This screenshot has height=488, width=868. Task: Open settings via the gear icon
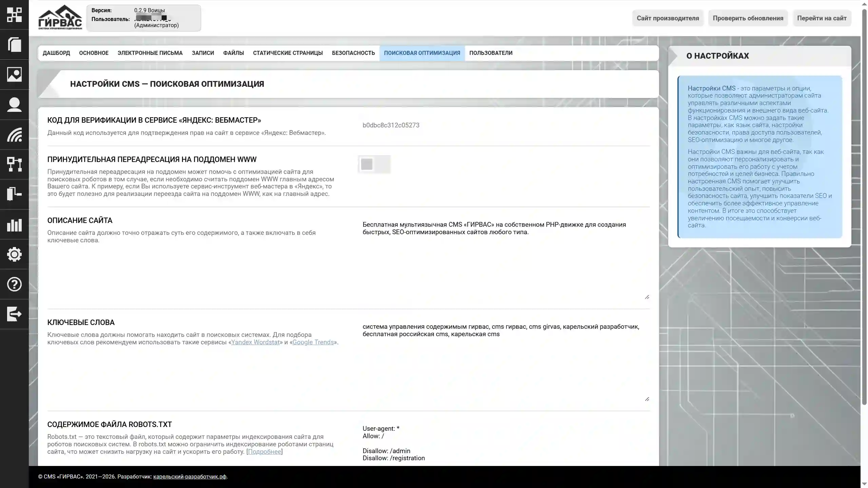[x=15, y=255]
